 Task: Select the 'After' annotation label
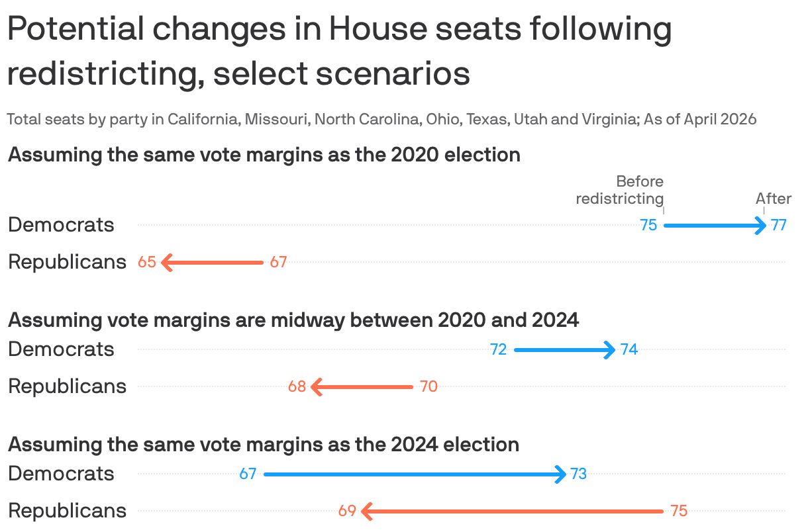[x=774, y=199]
